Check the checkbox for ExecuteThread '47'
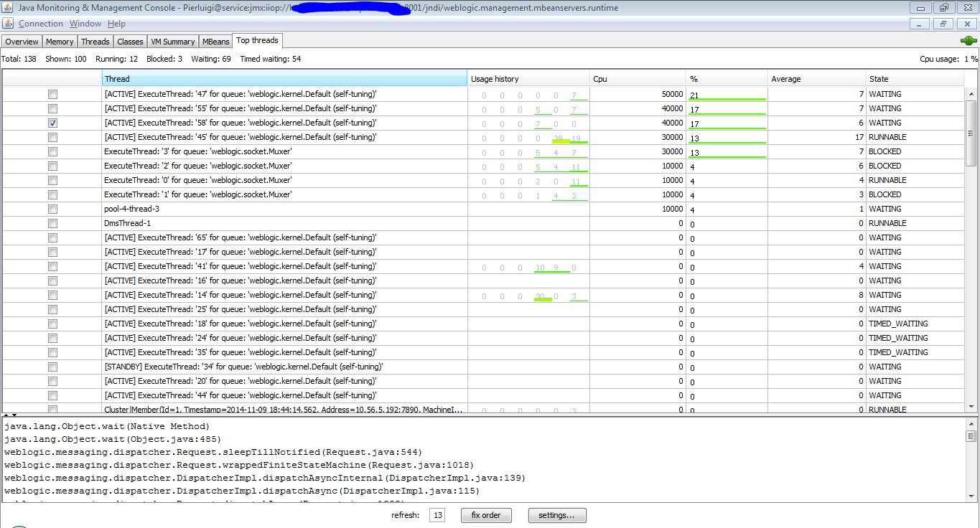This screenshot has height=528, width=980. click(52, 94)
